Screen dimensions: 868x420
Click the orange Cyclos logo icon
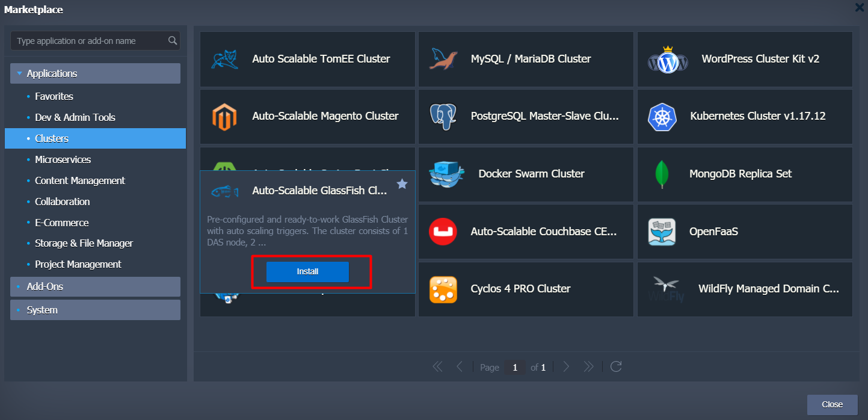443,289
